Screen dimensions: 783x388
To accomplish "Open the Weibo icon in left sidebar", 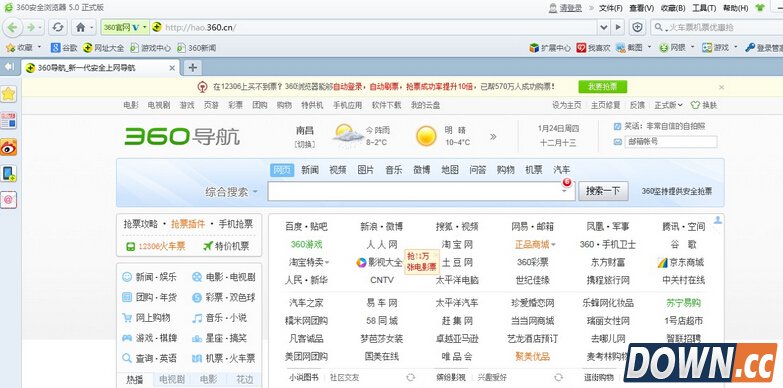I will click(x=8, y=147).
